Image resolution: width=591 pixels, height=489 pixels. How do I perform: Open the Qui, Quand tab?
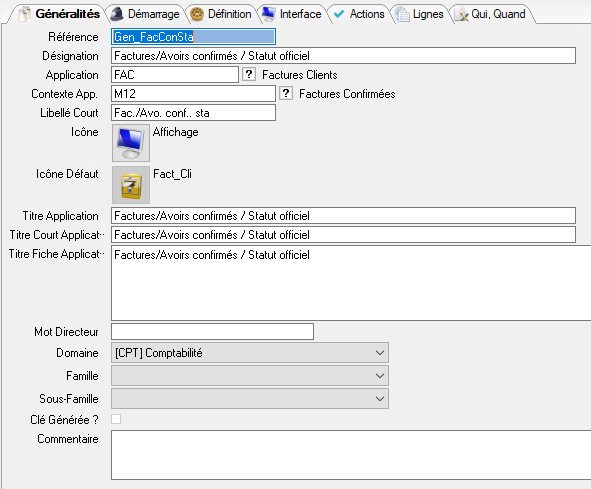point(491,14)
